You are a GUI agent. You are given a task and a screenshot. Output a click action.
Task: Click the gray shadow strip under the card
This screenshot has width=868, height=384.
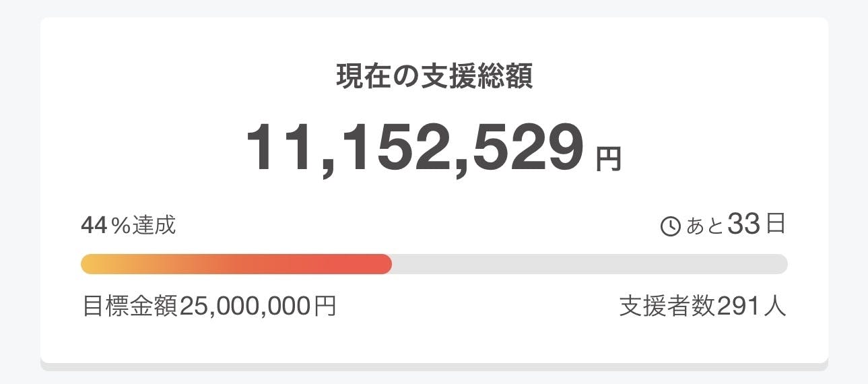434,366
